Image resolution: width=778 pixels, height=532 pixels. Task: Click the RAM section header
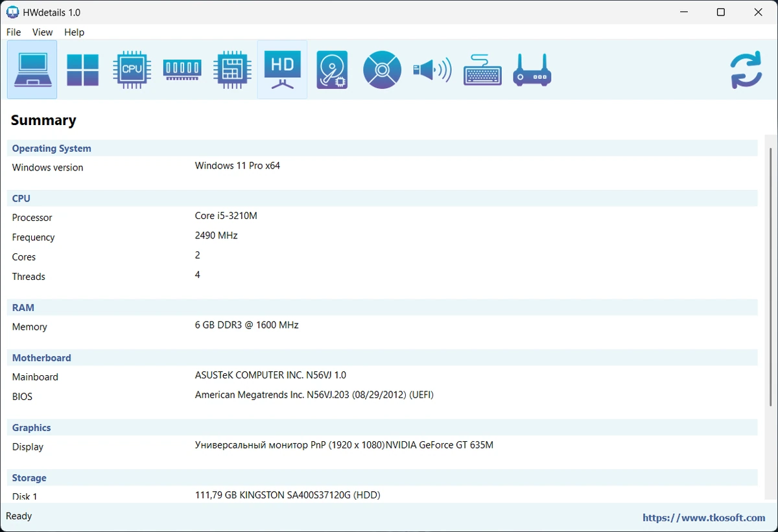click(383, 307)
